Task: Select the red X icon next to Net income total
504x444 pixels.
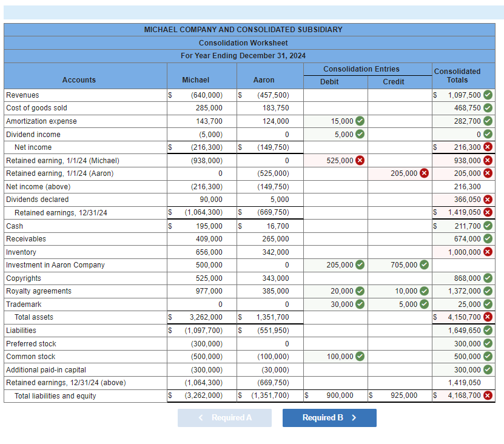Action: coord(488,147)
